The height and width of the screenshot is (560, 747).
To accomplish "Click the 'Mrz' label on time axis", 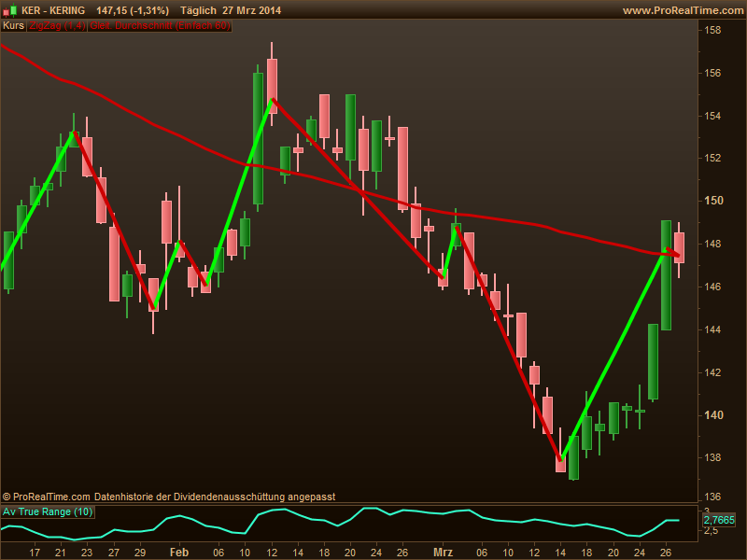I will click(443, 553).
